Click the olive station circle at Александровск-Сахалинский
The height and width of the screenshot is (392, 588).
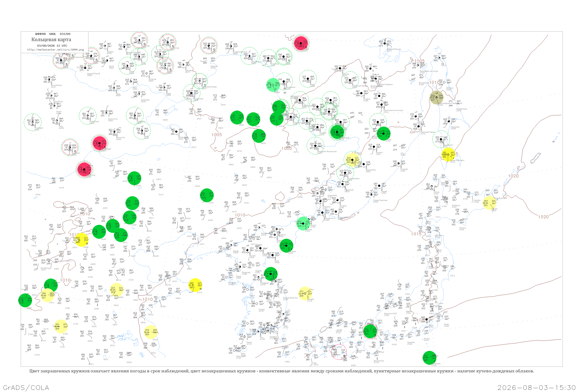[436, 97]
